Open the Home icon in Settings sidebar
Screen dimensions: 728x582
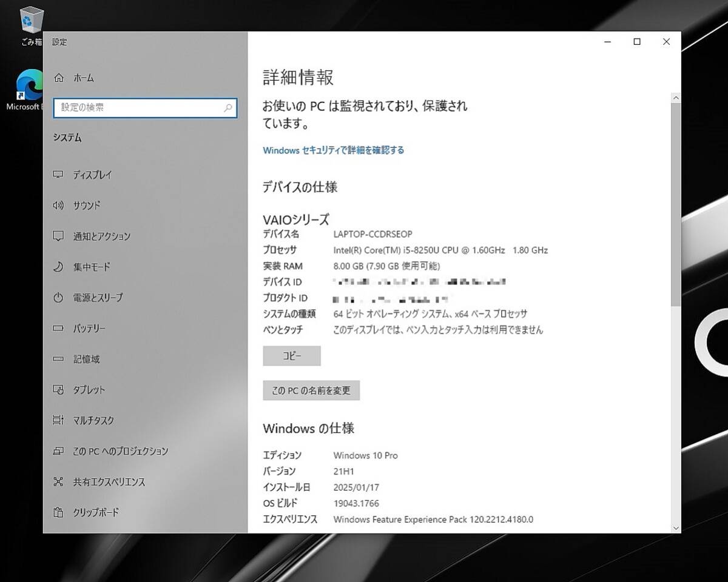click(x=59, y=78)
